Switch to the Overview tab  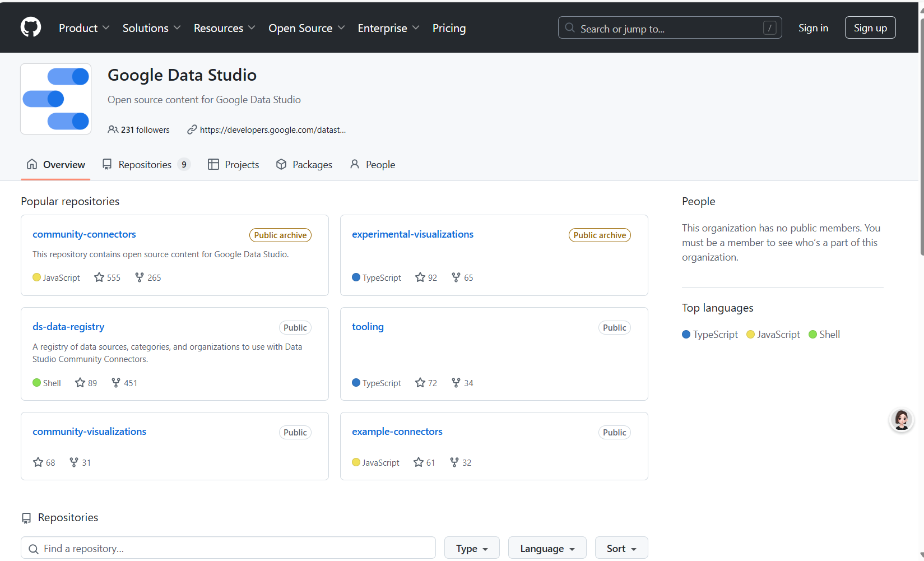(x=55, y=164)
